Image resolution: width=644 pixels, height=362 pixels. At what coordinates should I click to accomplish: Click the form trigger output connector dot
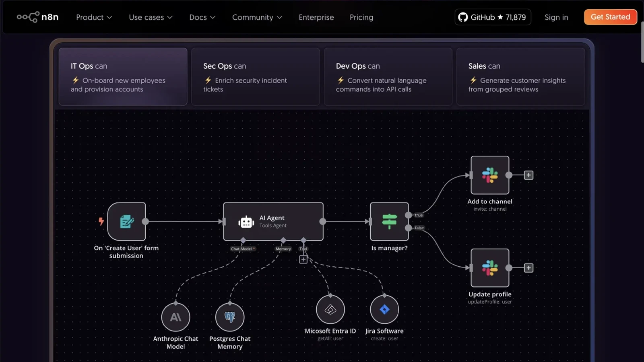[x=145, y=221]
